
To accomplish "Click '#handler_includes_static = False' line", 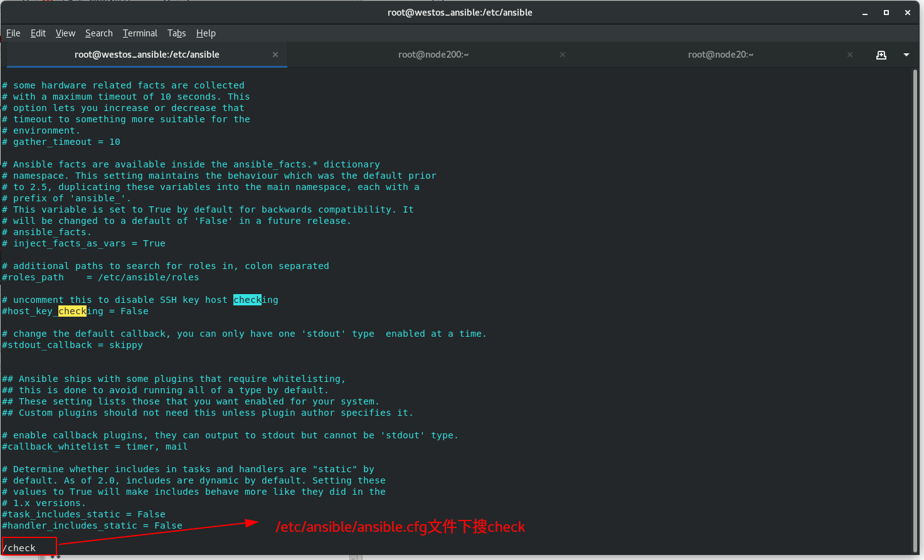I will point(92,526).
